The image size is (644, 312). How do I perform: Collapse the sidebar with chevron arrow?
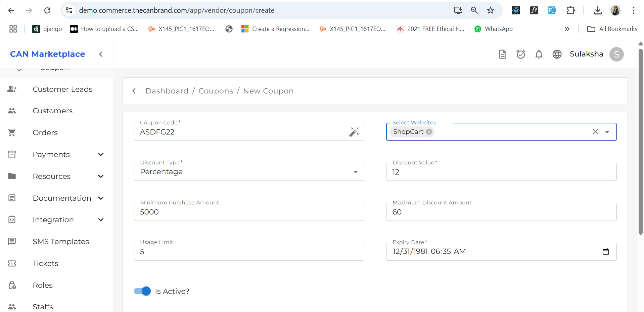[x=101, y=54]
